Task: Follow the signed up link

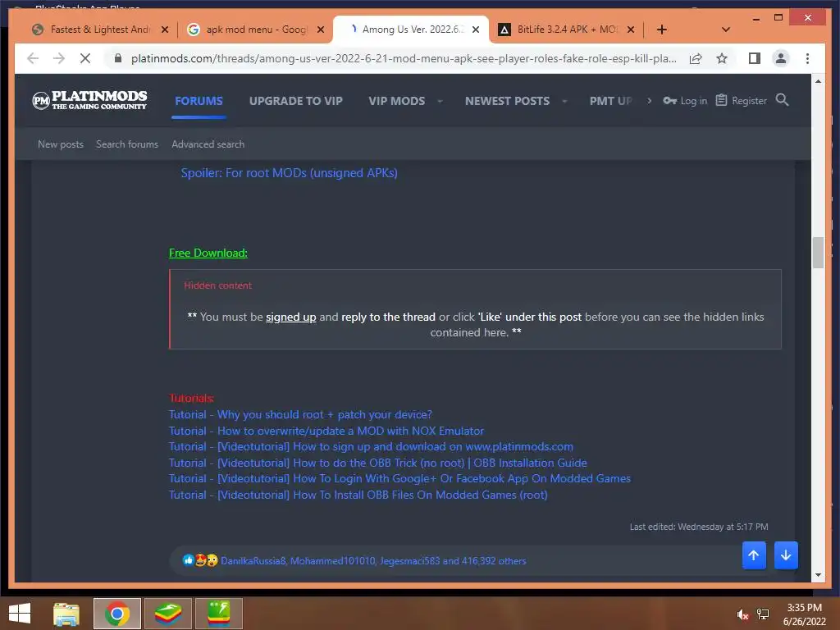Action: tap(291, 317)
